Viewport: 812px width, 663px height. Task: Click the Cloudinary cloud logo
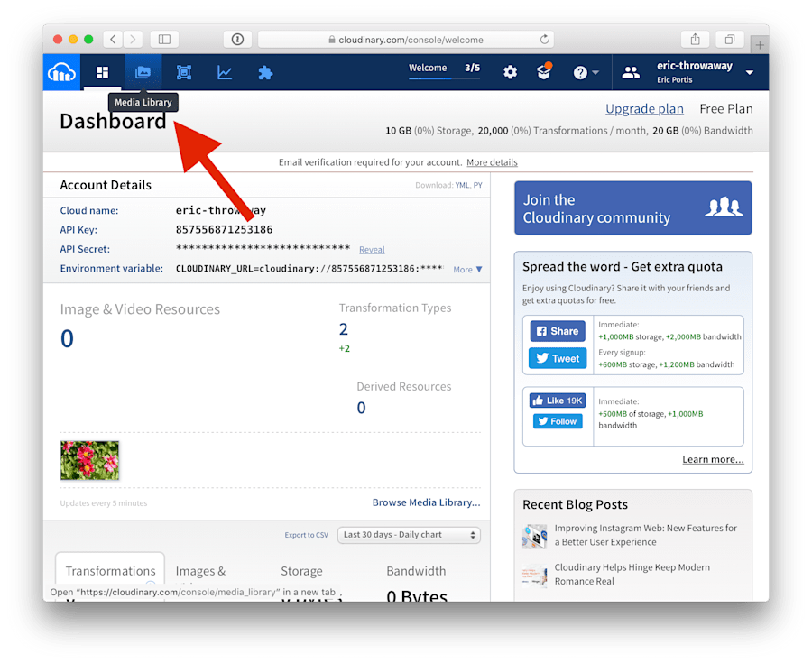[x=62, y=72]
